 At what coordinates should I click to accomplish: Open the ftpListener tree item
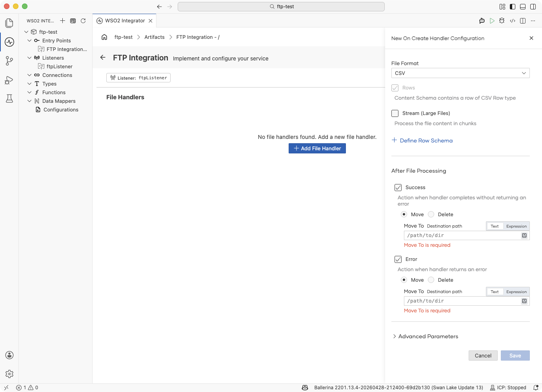pos(59,66)
